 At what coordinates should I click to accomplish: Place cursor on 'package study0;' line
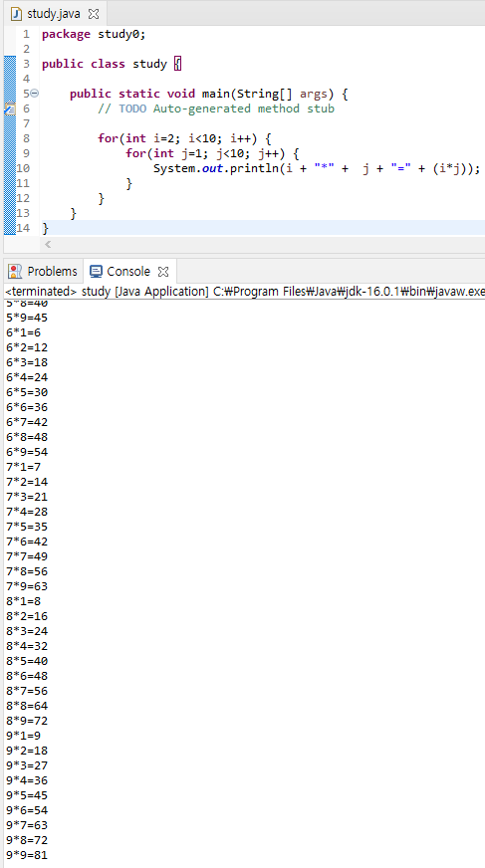click(x=94, y=34)
